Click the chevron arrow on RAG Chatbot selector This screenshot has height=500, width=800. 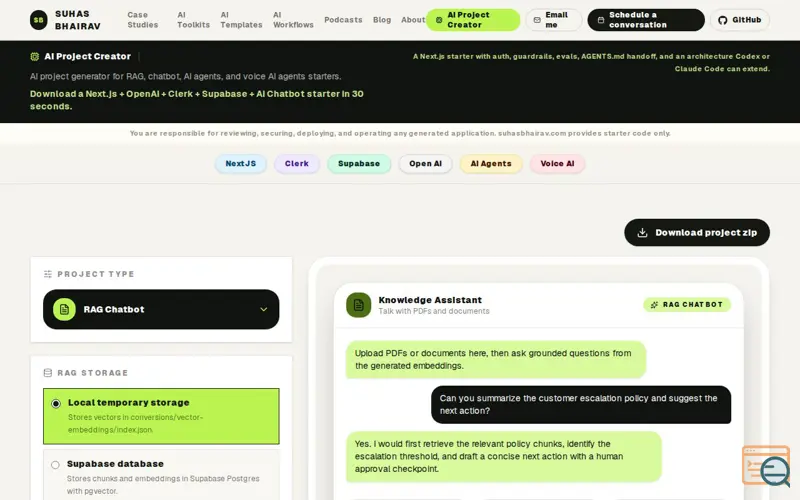[263, 309]
